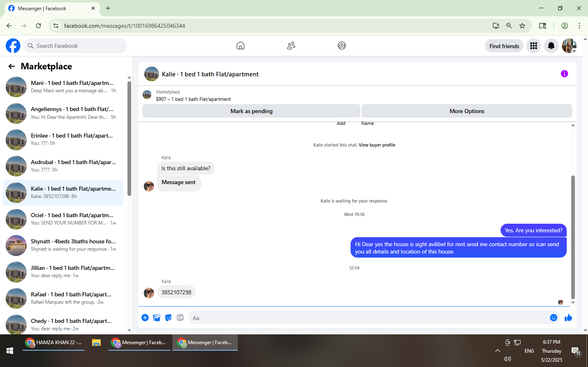Open the View buyer profile link
Viewport: 588px width, 367px height.
click(x=377, y=145)
